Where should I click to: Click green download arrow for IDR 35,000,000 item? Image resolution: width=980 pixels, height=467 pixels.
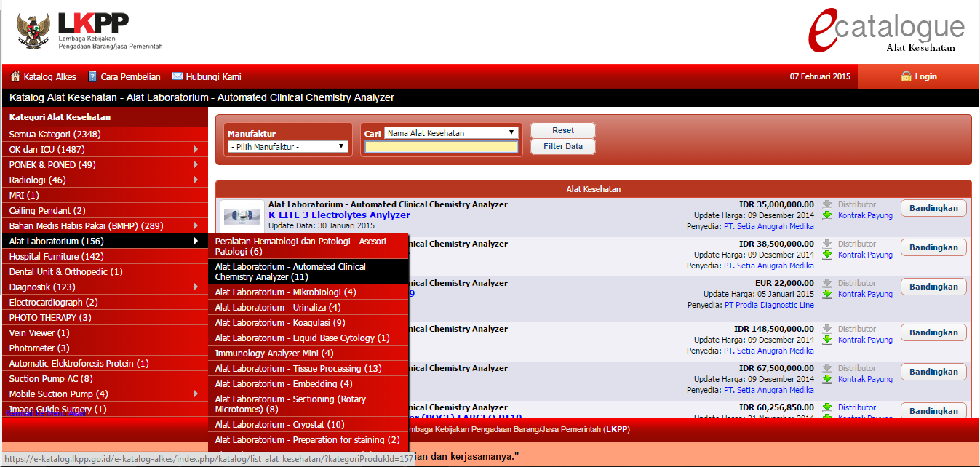[x=827, y=215]
